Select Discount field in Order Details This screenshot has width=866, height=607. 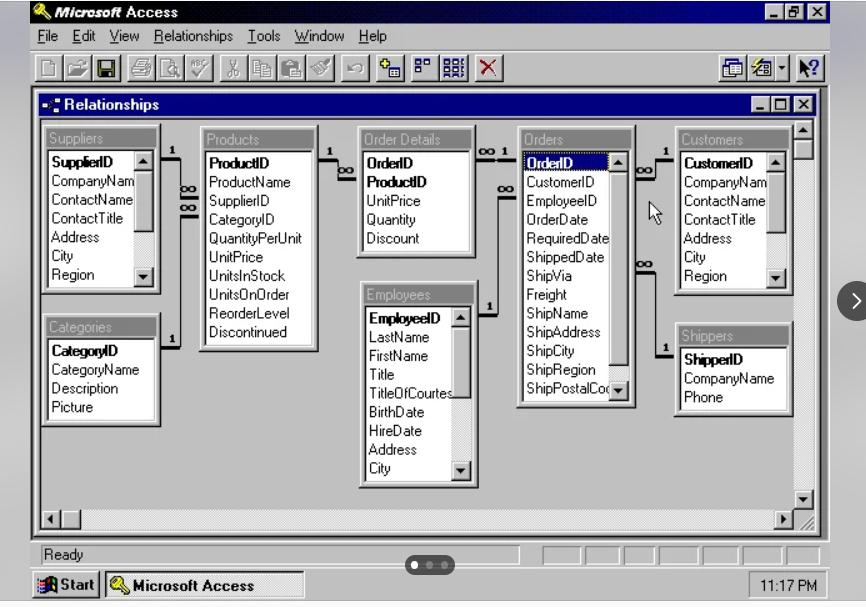click(393, 239)
